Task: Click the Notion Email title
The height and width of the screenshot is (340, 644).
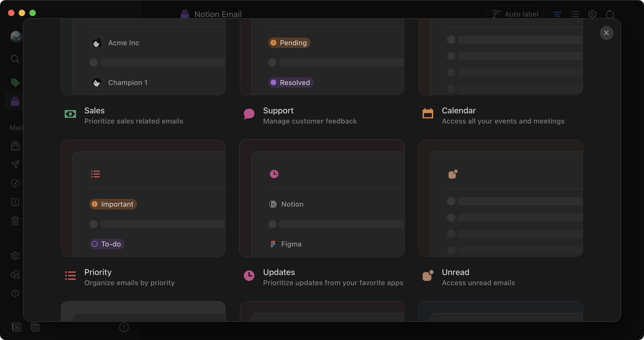Action: point(218,14)
